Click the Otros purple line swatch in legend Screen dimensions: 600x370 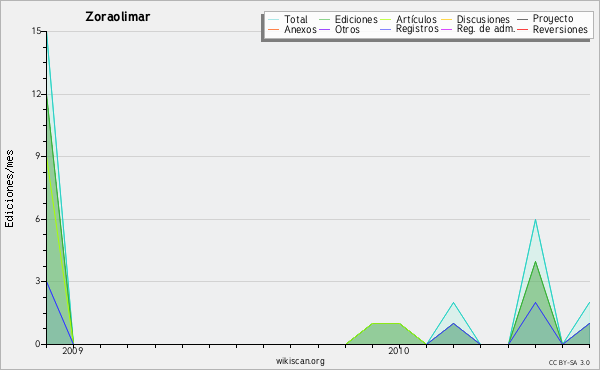pyautogui.click(x=324, y=29)
